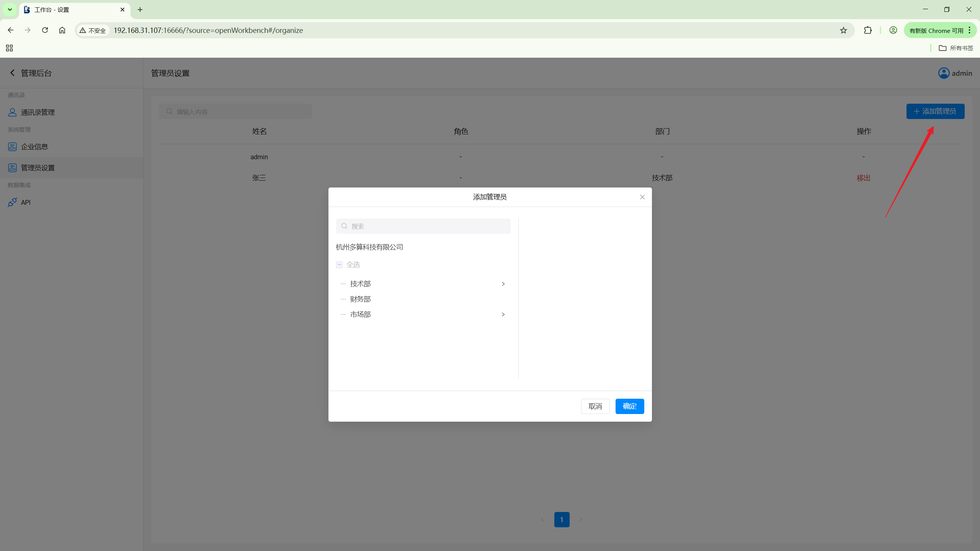Expand 市场部 with its chevron arrow

point(503,315)
